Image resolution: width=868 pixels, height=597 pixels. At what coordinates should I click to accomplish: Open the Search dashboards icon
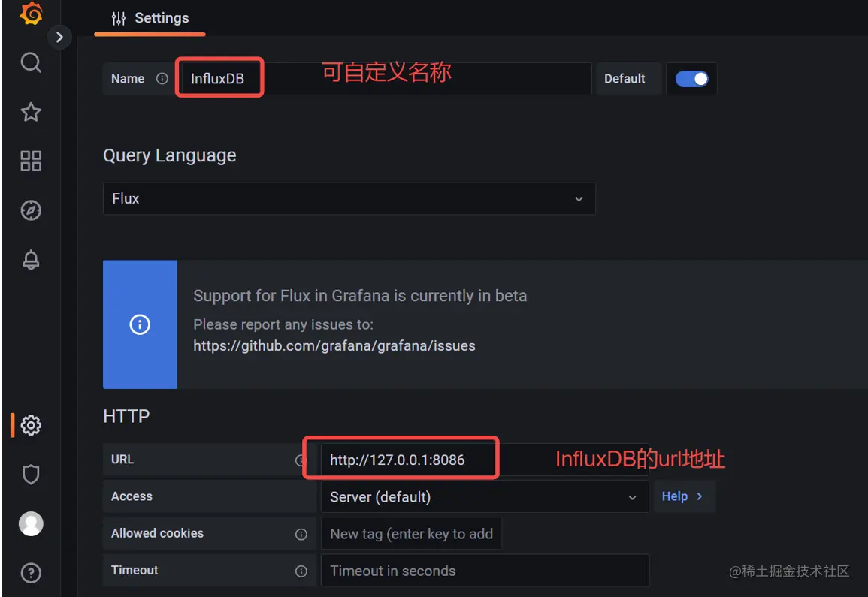tap(31, 62)
